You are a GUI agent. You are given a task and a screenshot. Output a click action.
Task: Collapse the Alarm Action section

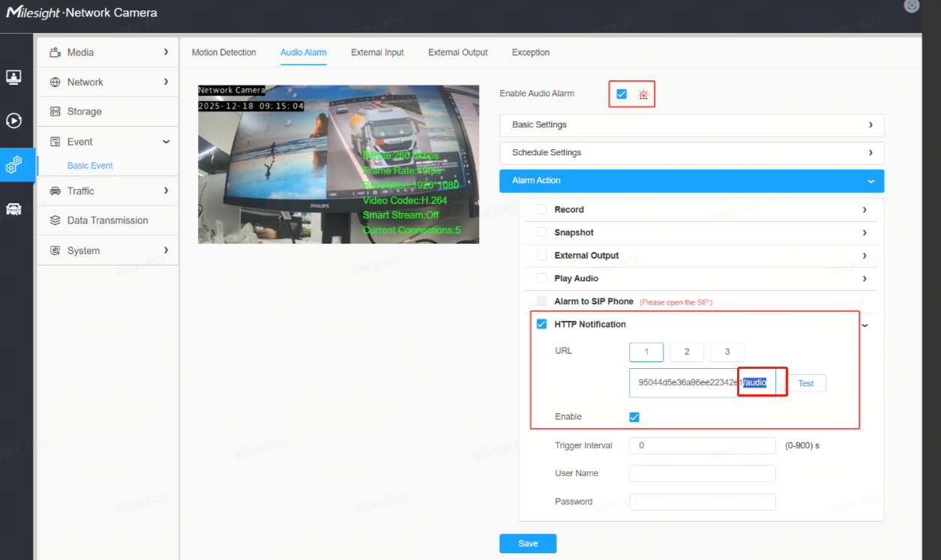pos(692,181)
